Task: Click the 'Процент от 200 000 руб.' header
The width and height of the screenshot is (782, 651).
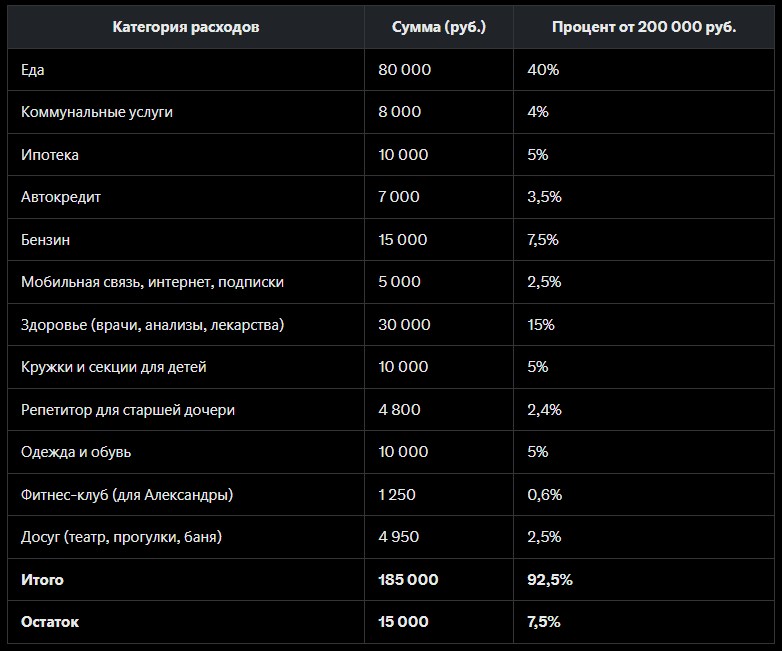Action: 644,27
